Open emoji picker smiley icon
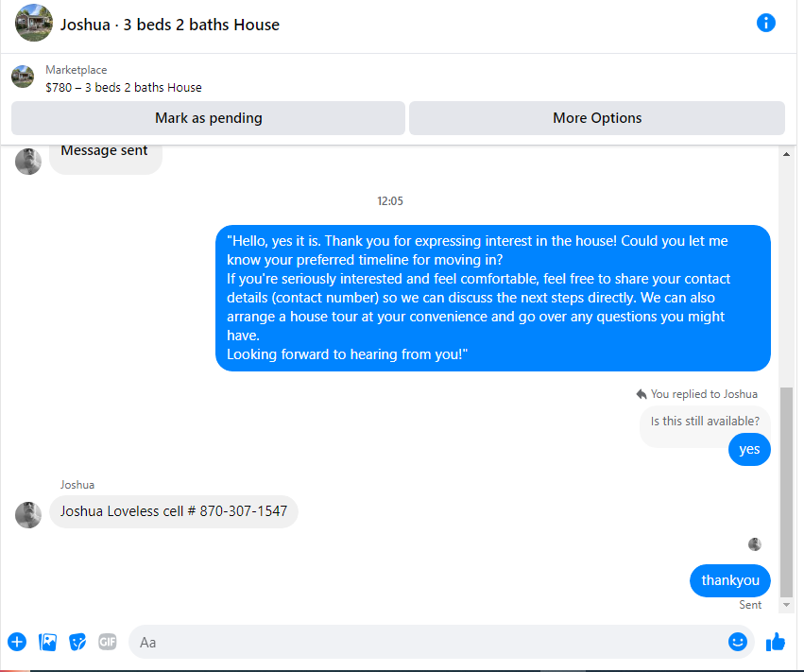 pos(737,641)
